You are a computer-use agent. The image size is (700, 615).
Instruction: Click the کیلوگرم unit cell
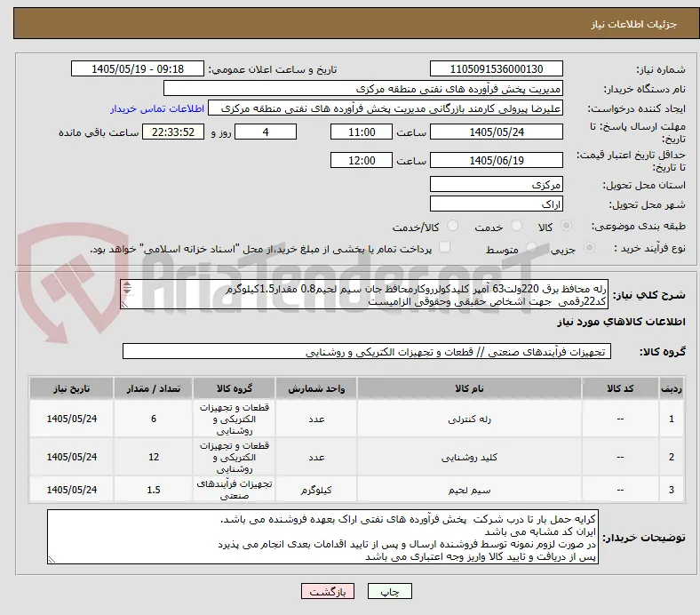point(316,490)
